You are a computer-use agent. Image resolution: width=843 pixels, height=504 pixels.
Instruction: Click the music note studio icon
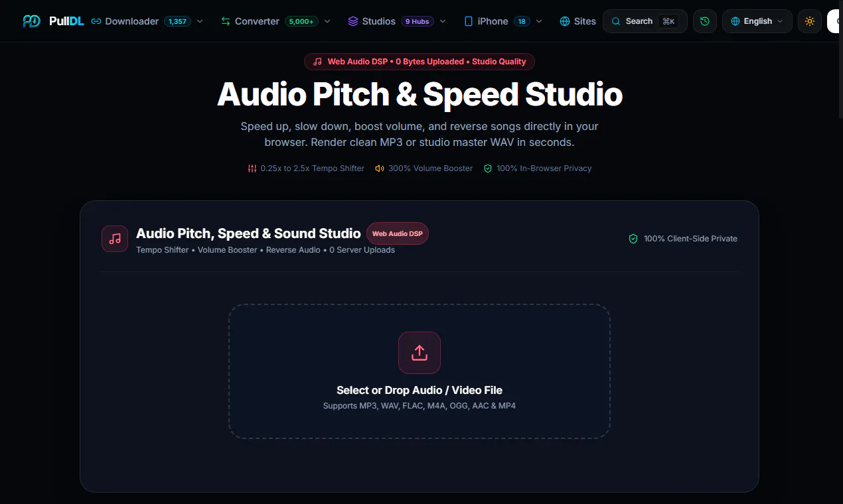[115, 239]
